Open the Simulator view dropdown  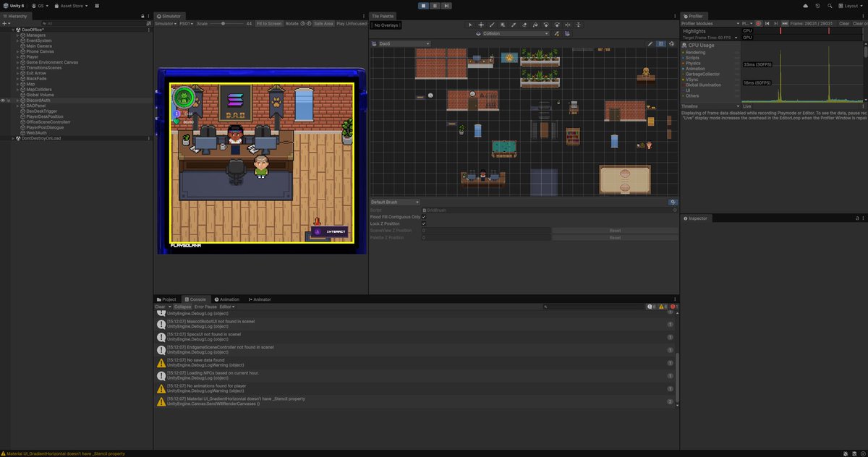point(164,23)
